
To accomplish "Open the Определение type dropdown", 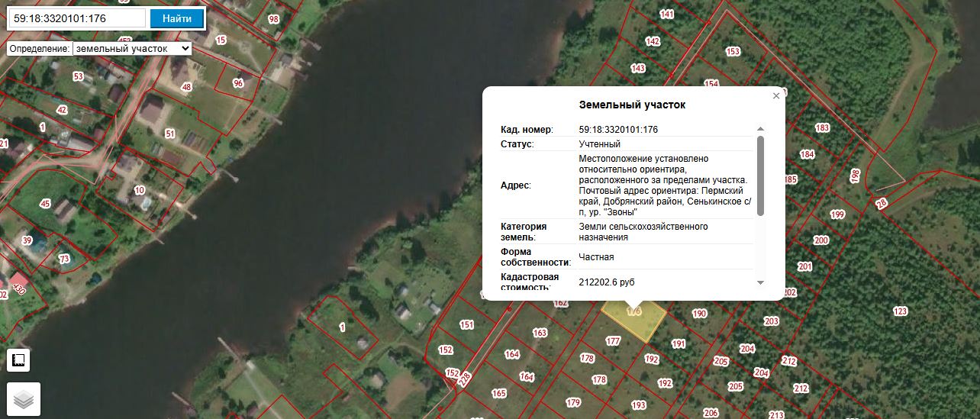I will pyautogui.click(x=132, y=48).
